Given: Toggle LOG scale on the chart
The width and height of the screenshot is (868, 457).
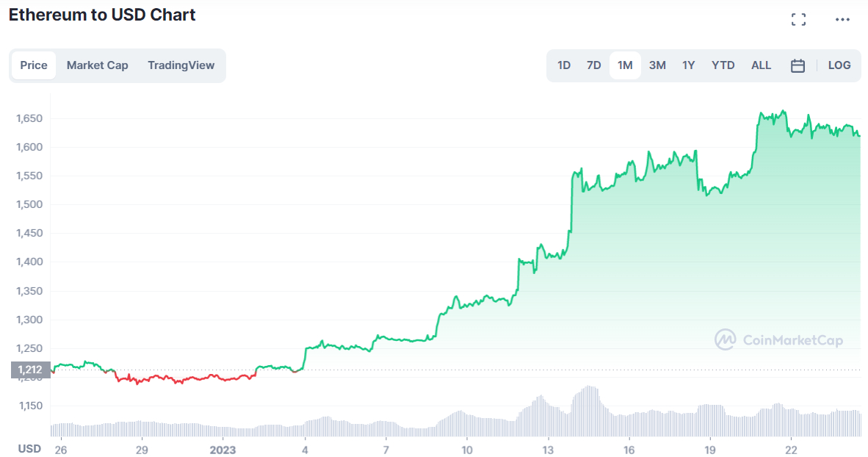Looking at the screenshot, I should pos(839,65).
